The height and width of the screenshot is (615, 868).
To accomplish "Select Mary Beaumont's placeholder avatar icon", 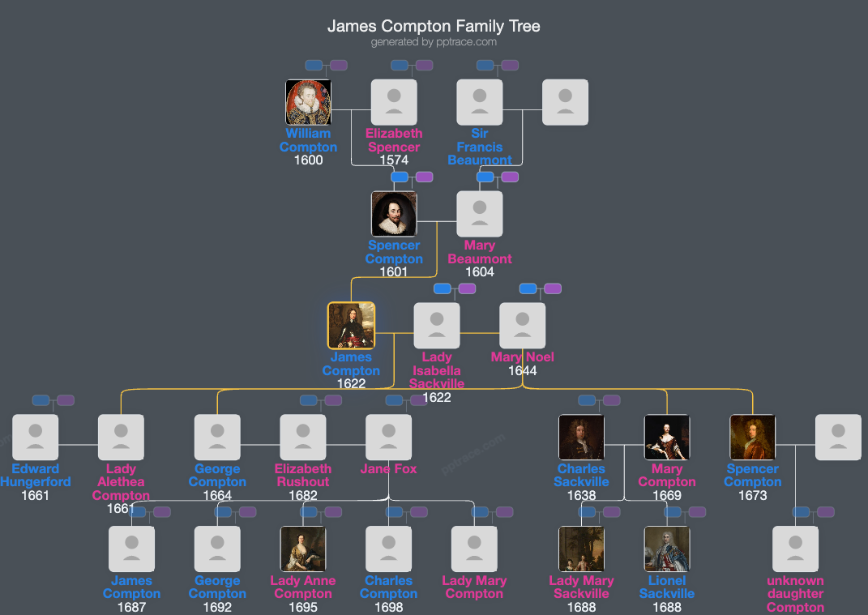I will pyautogui.click(x=479, y=213).
